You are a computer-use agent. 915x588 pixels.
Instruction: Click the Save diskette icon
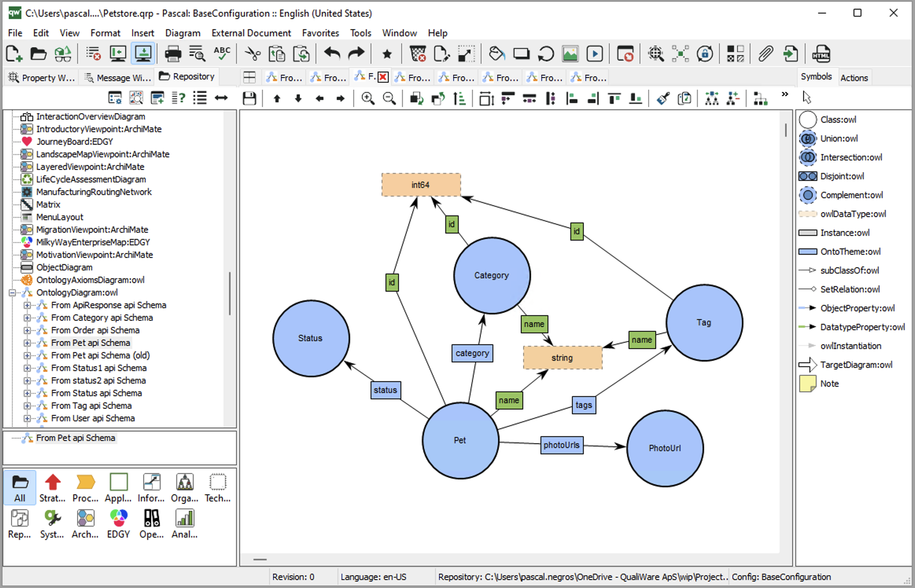pos(249,98)
